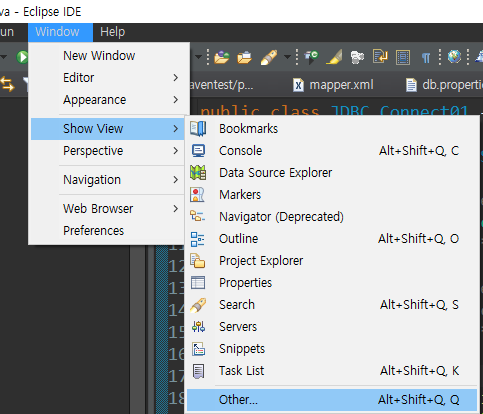Click the Servers view icon
The image size is (483, 414).
click(x=198, y=327)
